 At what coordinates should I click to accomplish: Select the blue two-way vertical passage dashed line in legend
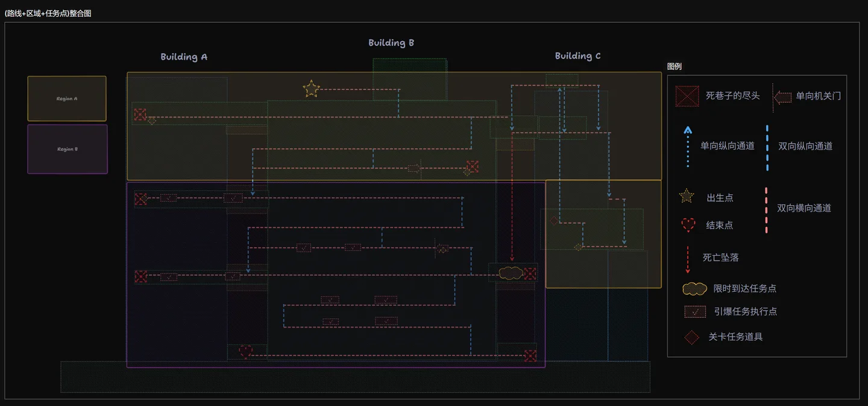pyautogui.click(x=767, y=148)
